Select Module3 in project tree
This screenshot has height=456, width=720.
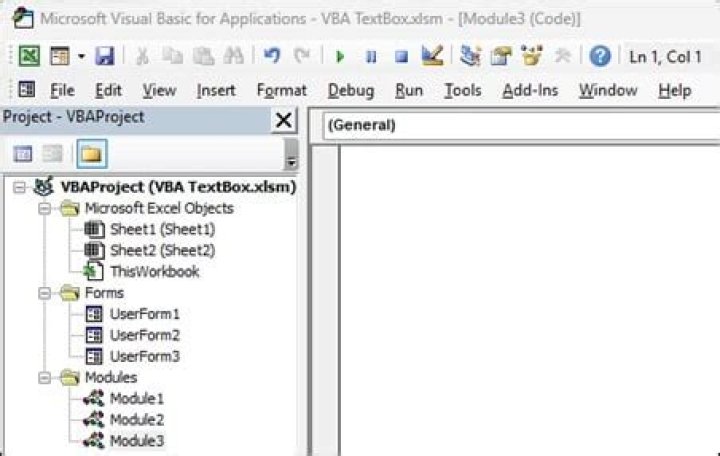click(x=137, y=441)
